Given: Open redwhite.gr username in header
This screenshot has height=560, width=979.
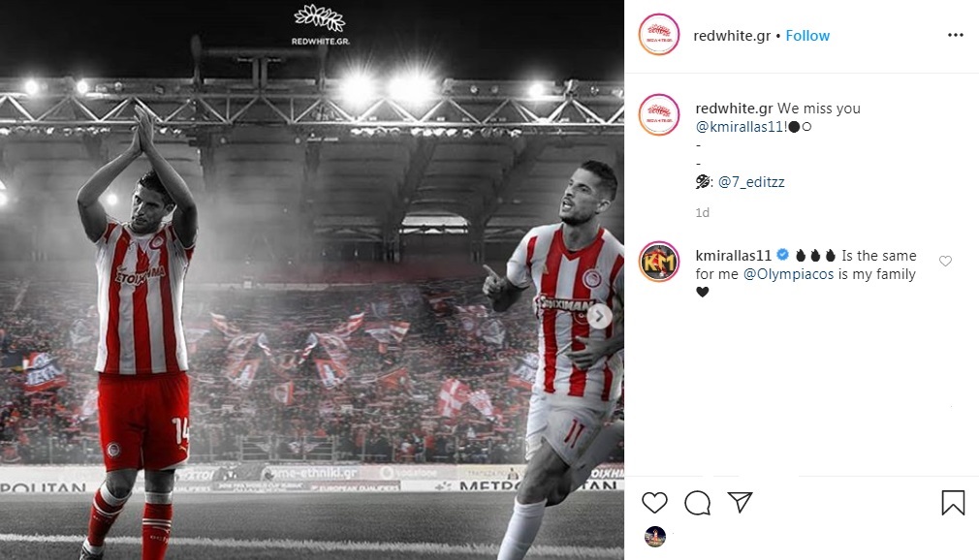Looking at the screenshot, I should click(x=732, y=36).
